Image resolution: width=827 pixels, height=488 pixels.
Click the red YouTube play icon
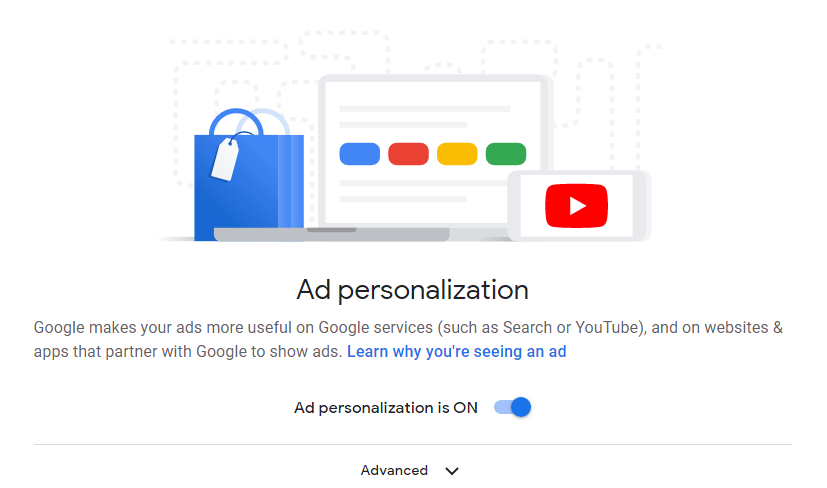click(576, 206)
